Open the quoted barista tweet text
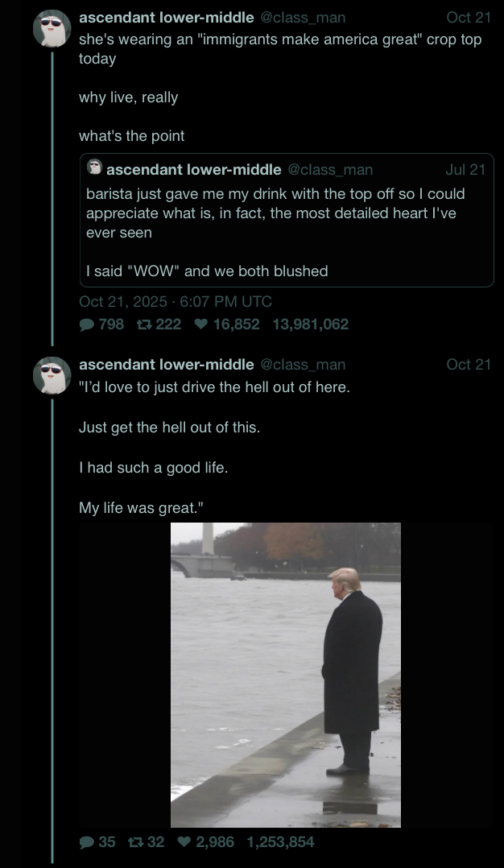The width and height of the screenshot is (504, 868). (275, 213)
